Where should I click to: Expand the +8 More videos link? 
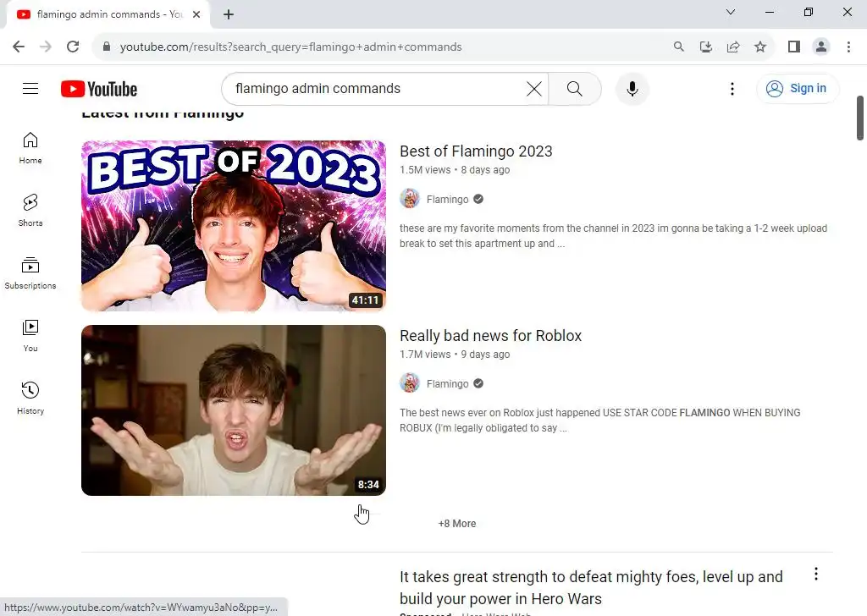(456, 523)
